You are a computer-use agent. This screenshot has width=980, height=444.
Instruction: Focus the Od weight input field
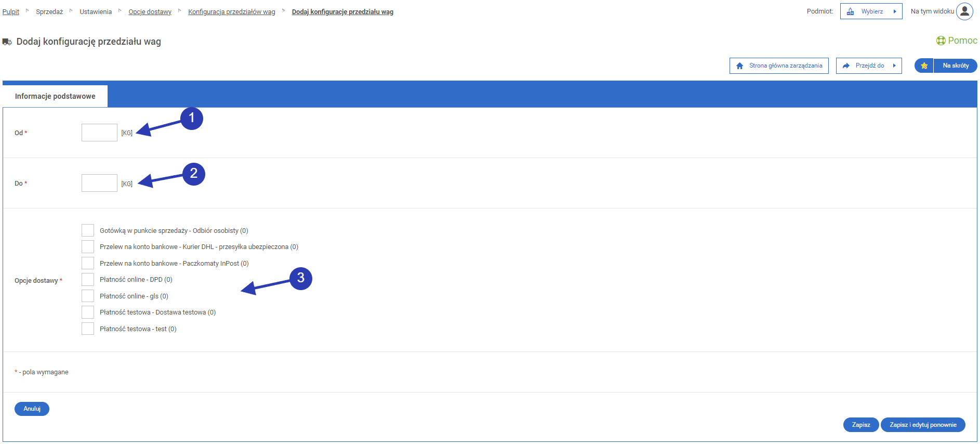[x=99, y=133]
